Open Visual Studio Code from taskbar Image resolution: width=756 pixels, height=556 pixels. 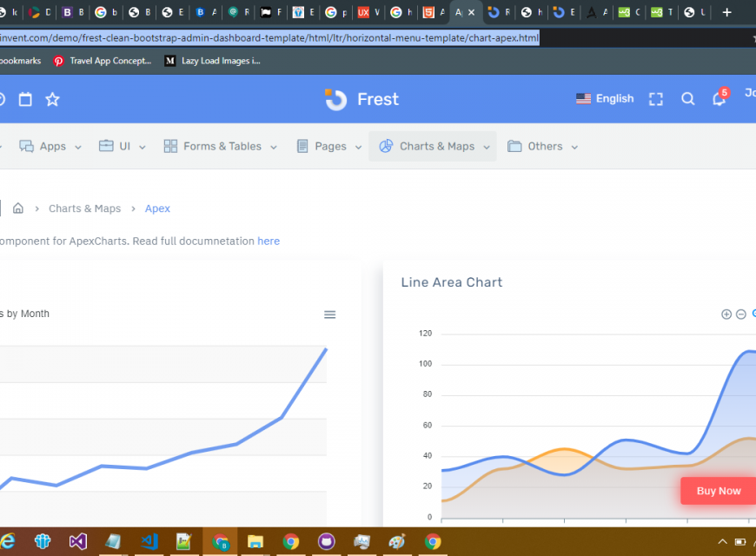pos(149,541)
